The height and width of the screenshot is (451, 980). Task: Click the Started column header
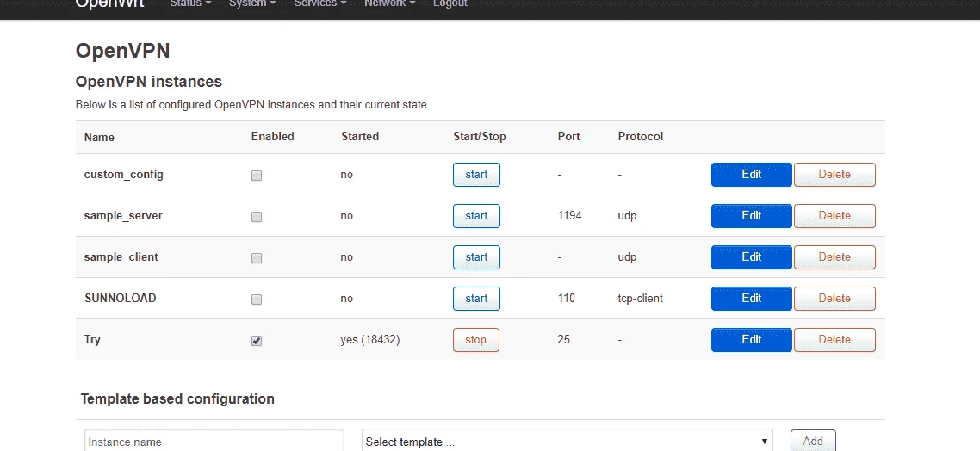tap(360, 136)
